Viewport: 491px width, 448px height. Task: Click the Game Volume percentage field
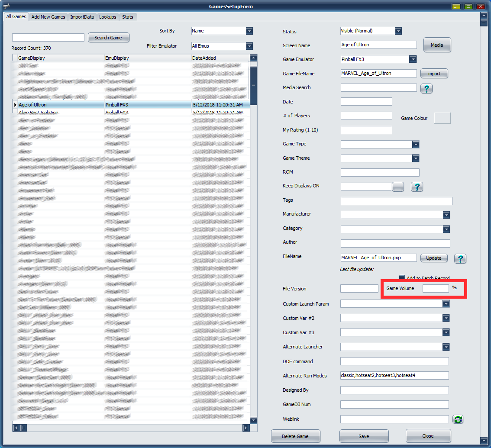[x=435, y=288]
